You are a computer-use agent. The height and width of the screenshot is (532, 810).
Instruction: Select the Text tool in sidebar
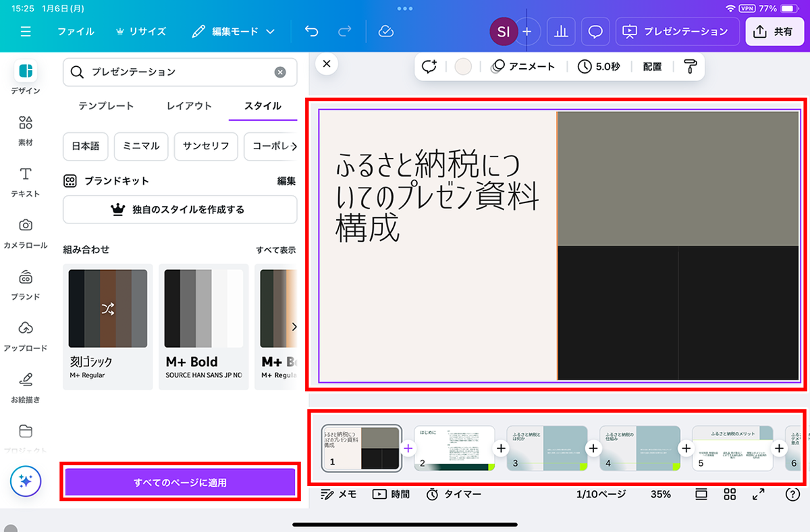[26, 181]
